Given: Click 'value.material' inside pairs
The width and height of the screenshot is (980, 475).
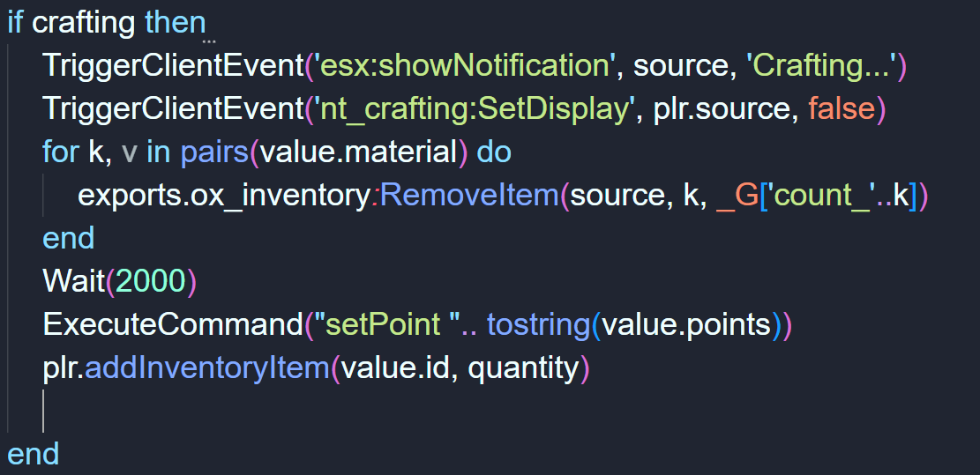Looking at the screenshot, I should click(x=359, y=152).
